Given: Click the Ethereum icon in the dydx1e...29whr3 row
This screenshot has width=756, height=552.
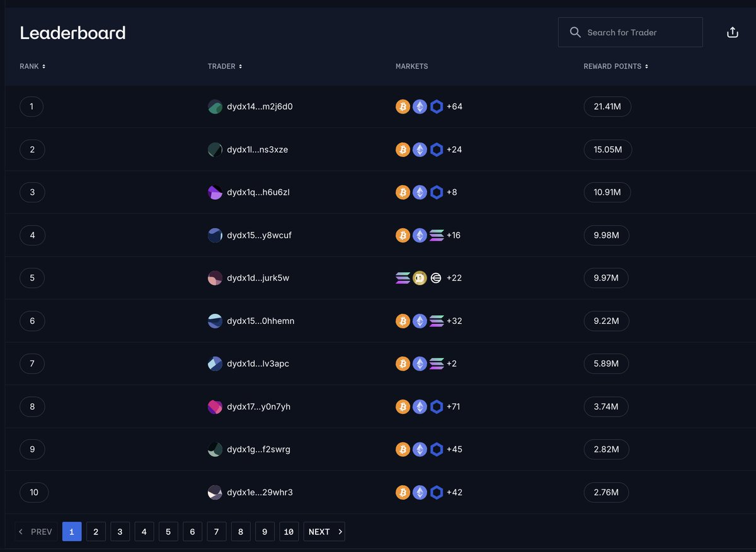Looking at the screenshot, I should [420, 492].
